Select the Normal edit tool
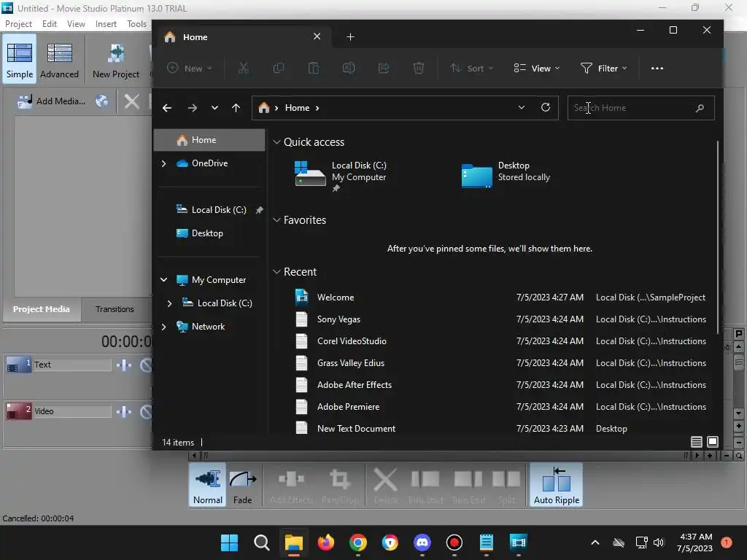 tap(208, 485)
